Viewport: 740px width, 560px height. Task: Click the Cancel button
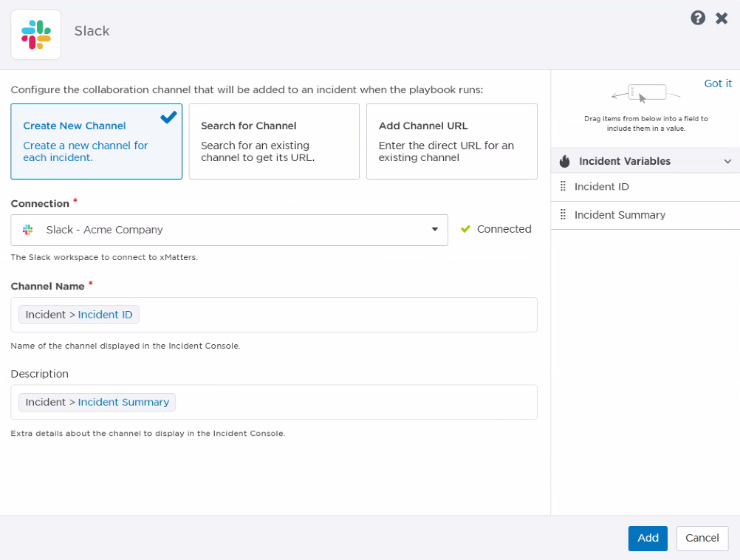pyautogui.click(x=702, y=539)
